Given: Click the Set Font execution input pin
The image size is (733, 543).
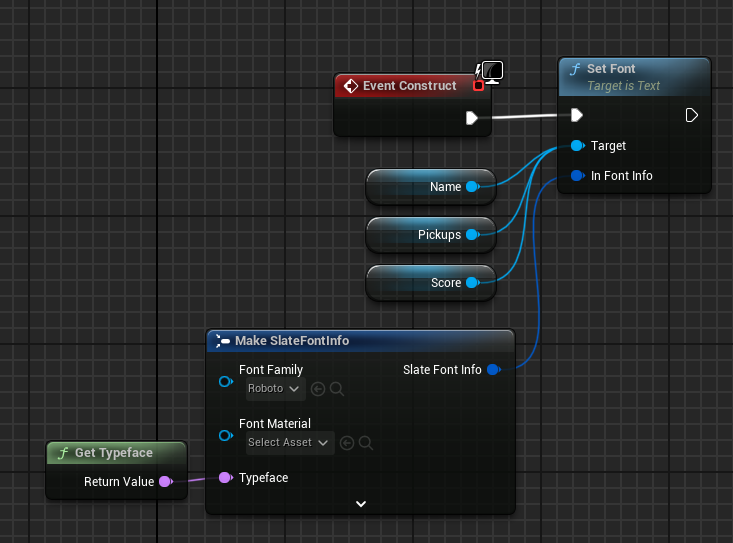Looking at the screenshot, I should [x=577, y=115].
